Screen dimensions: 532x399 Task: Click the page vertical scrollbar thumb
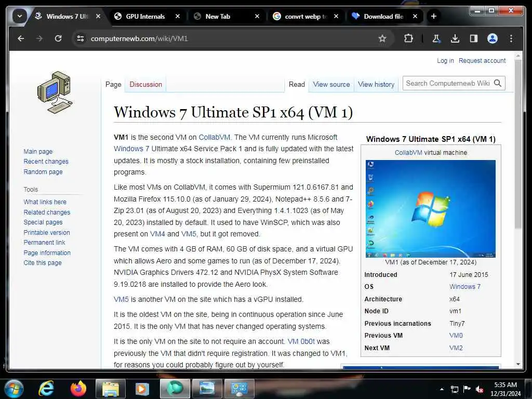[518, 144]
